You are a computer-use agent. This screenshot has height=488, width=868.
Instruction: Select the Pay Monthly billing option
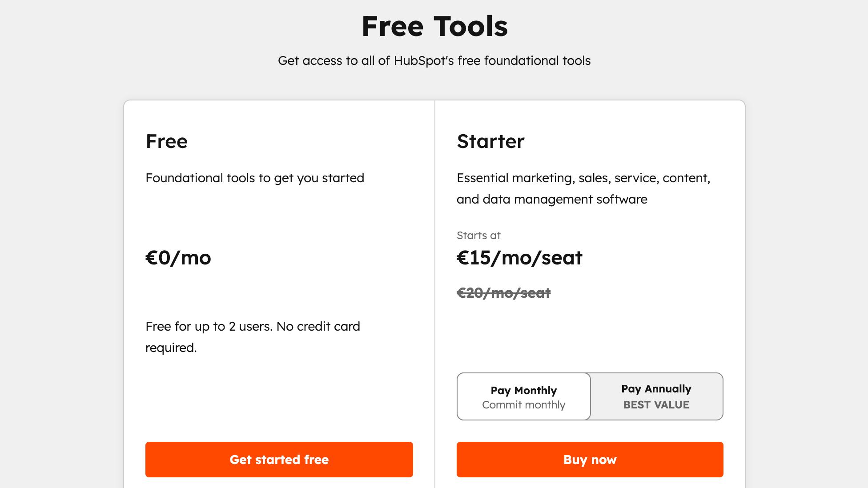tap(523, 396)
